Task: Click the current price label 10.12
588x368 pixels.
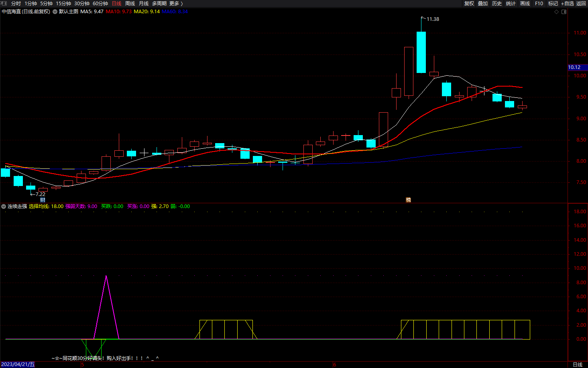Action: pyautogui.click(x=578, y=67)
